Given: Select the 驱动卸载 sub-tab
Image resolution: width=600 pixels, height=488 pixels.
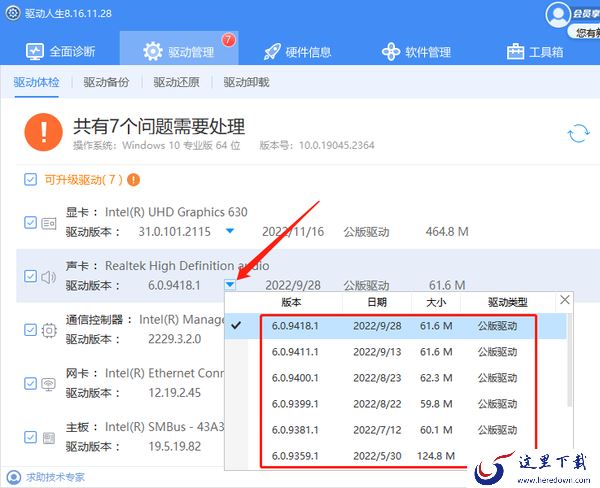Looking at the screenshot, I should coord(246,82).
